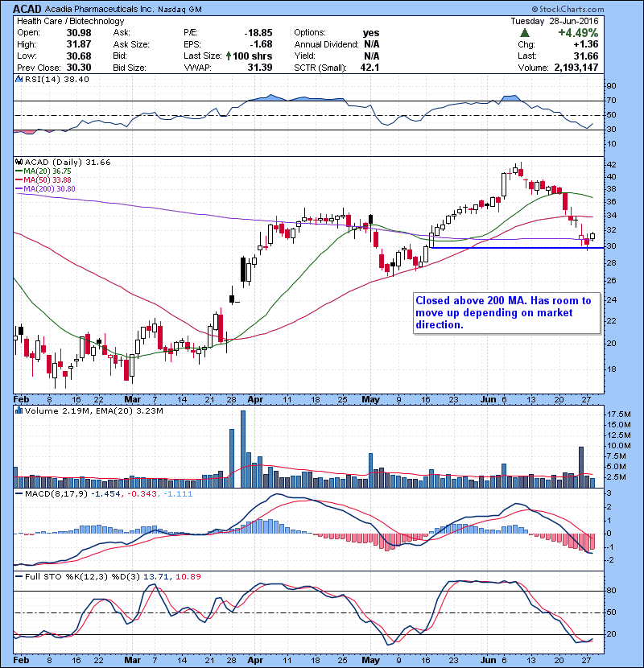Click the price axis label 42
The width and height of the screenshot is (644, 668).
tap(611, 165)
